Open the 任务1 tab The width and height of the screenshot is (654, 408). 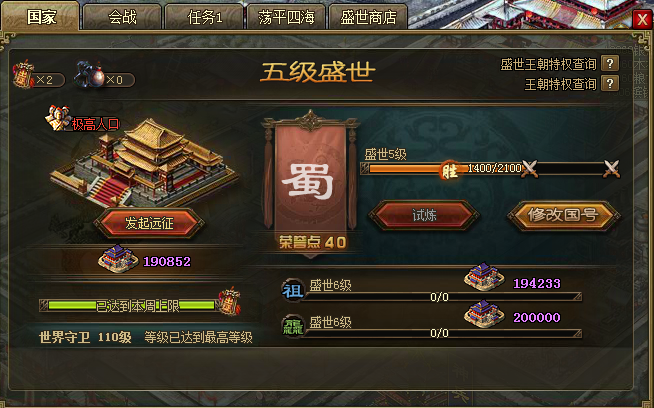point(204,17)
